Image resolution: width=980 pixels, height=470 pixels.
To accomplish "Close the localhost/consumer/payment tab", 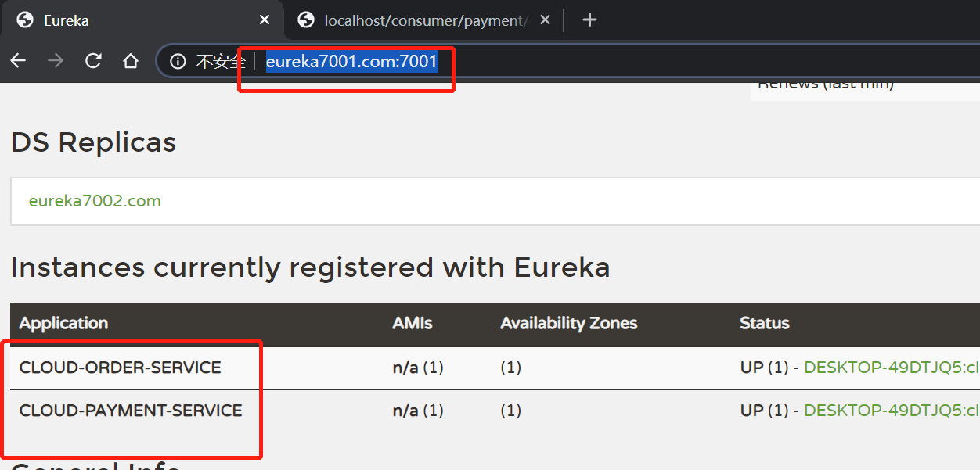I will pos(546,20).
